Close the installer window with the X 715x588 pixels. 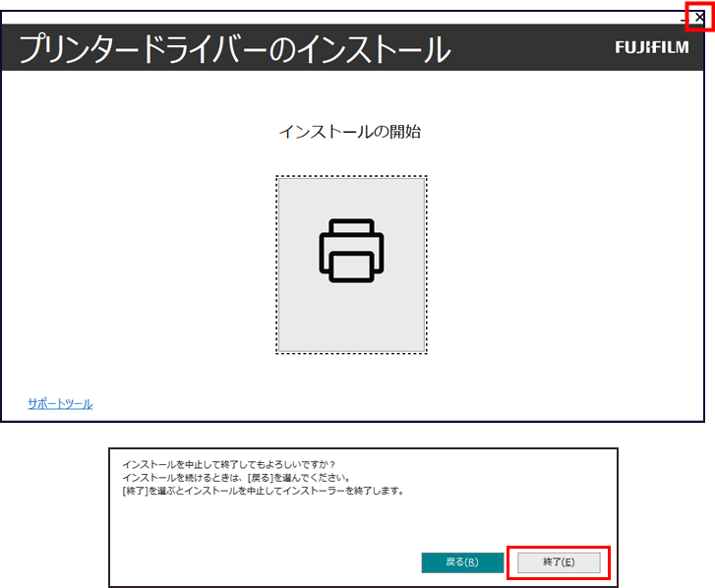tap(699, 17)
